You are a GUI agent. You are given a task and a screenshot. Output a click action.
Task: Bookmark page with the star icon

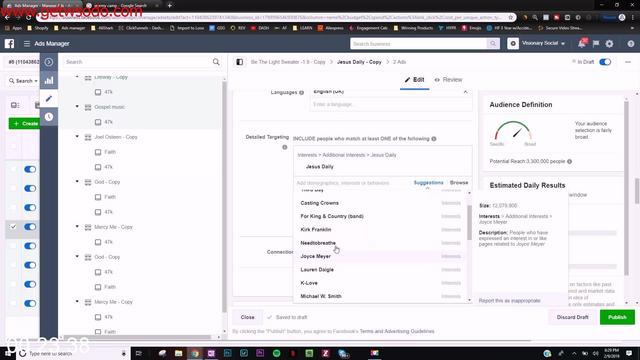pyautogui.click(x=510, y=18)
